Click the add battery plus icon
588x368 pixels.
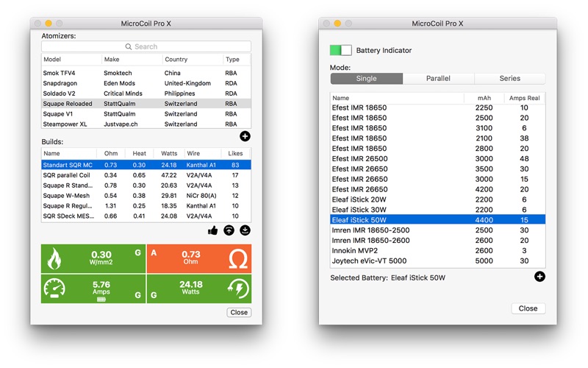click(x=539, y=277)
